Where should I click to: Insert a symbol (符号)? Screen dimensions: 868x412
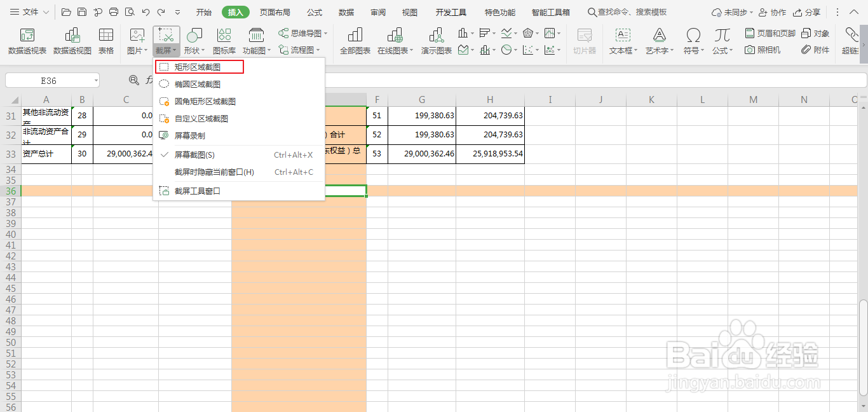[693, 41]
